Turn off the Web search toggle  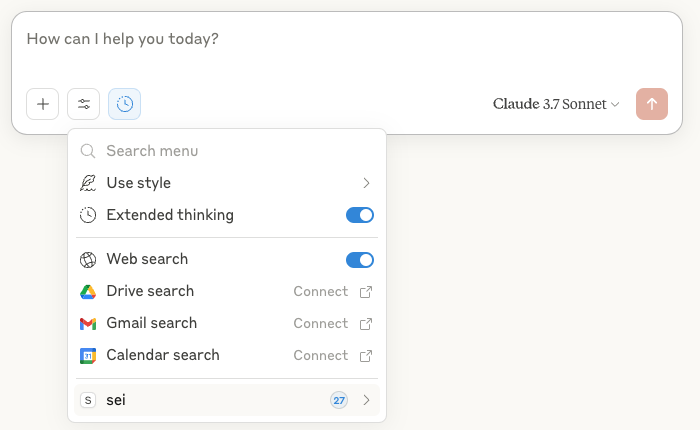point(359,260)
